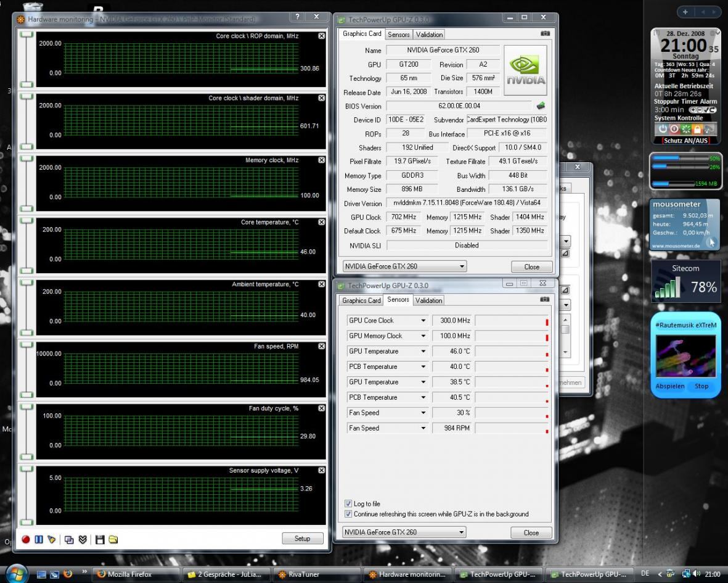Open GPU selector dropdown in Graphics Card window
This screenshot has height=583, width=728.
[x=462, y=266]
